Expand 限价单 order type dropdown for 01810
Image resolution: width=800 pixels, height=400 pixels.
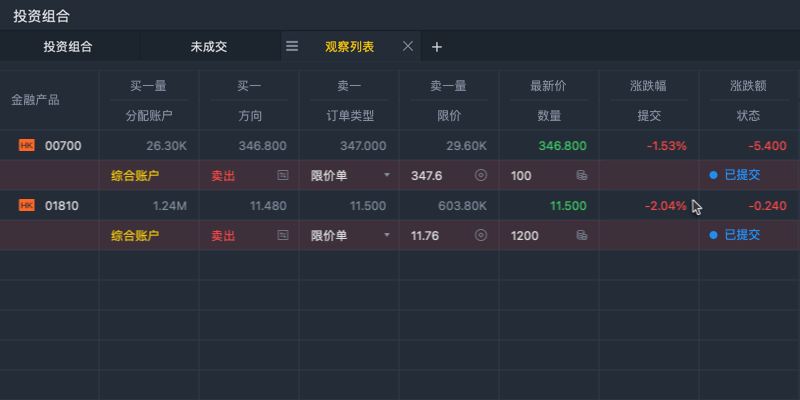387,236
